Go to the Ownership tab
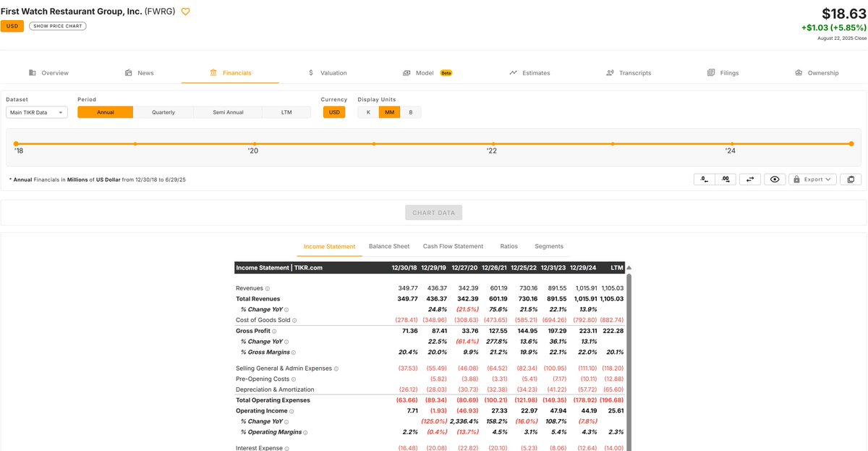Screen dimensions: 868x451 (x=817, y=73)
